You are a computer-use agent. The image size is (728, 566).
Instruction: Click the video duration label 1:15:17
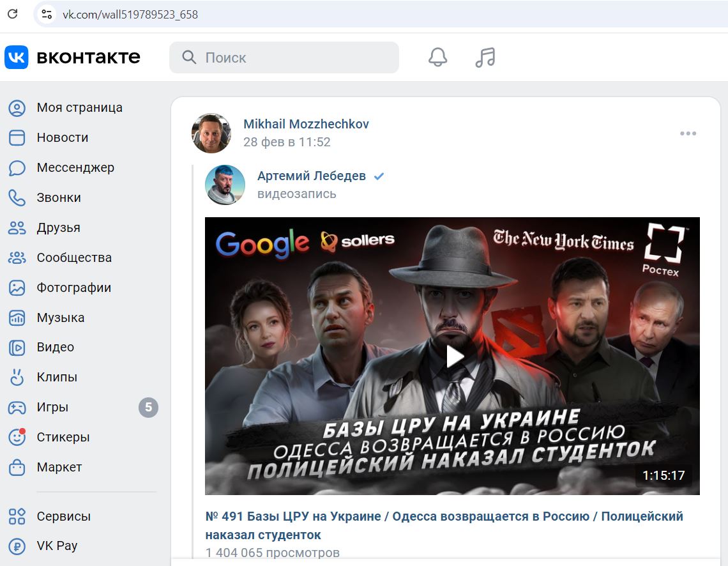(x=664, y=475)
